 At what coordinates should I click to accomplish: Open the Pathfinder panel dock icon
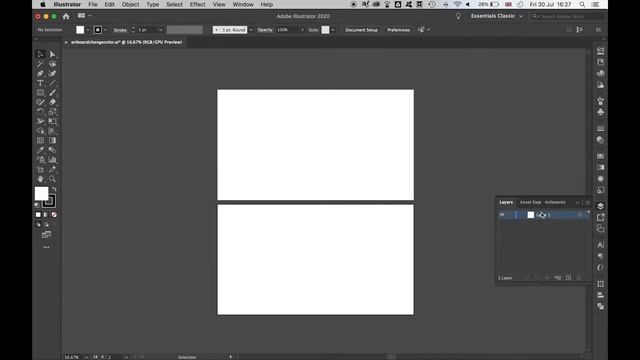pos(600,306)
